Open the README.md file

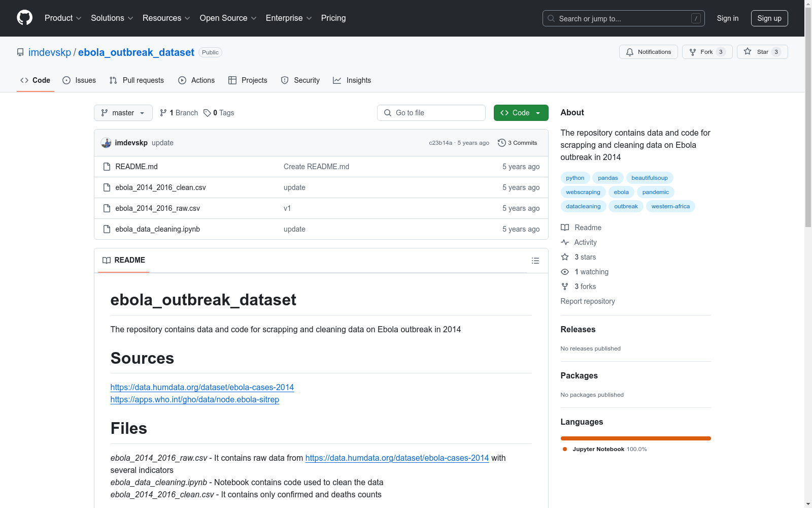point(137,167)
